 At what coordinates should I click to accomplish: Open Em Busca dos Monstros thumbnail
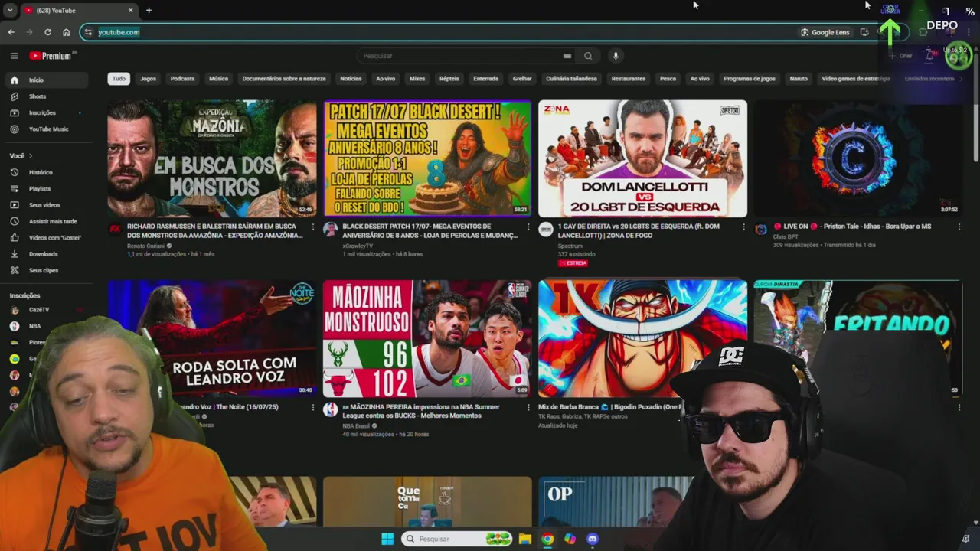211,158
